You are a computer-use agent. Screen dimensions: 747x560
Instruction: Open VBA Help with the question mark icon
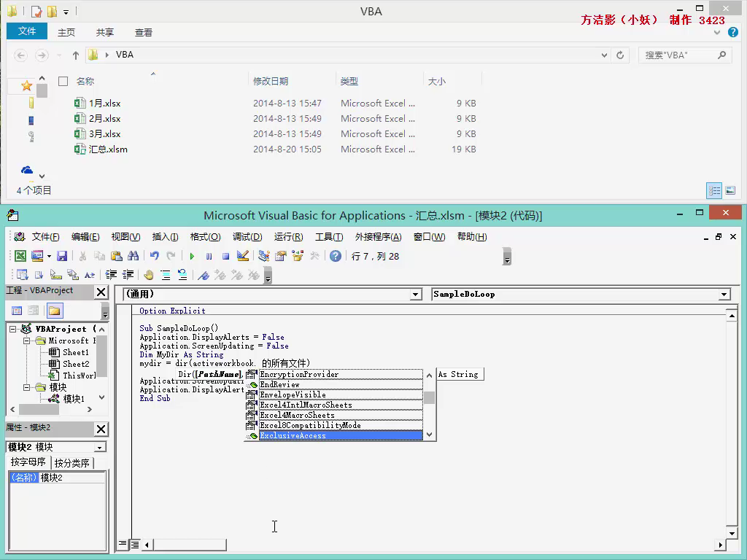coord(336,256)
